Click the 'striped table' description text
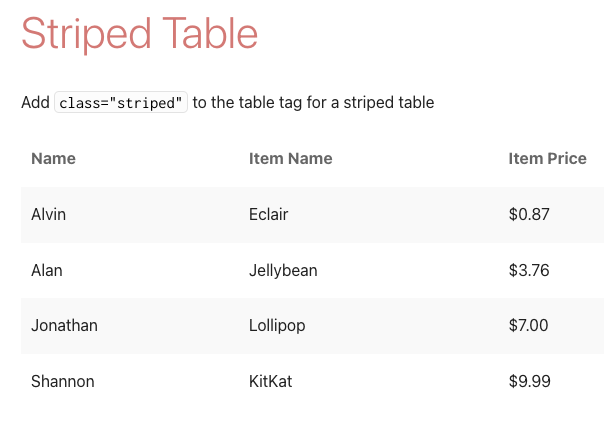 [389, 102]
